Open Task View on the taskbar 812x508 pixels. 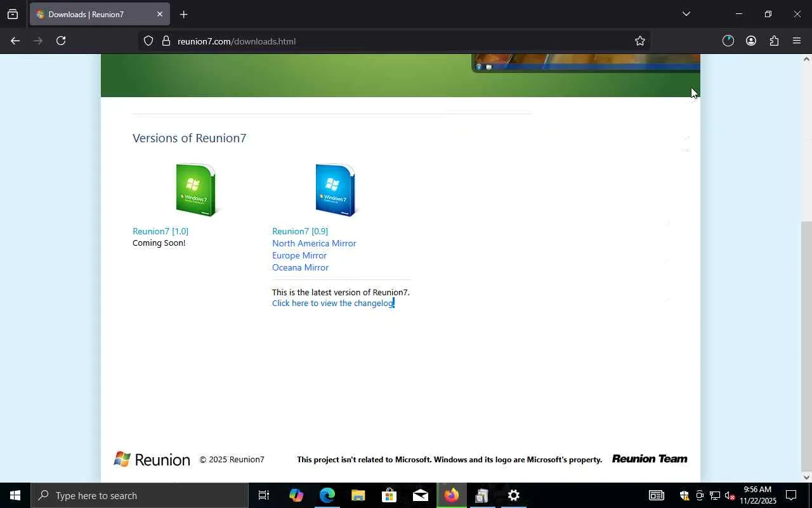(x=264, y=495)
